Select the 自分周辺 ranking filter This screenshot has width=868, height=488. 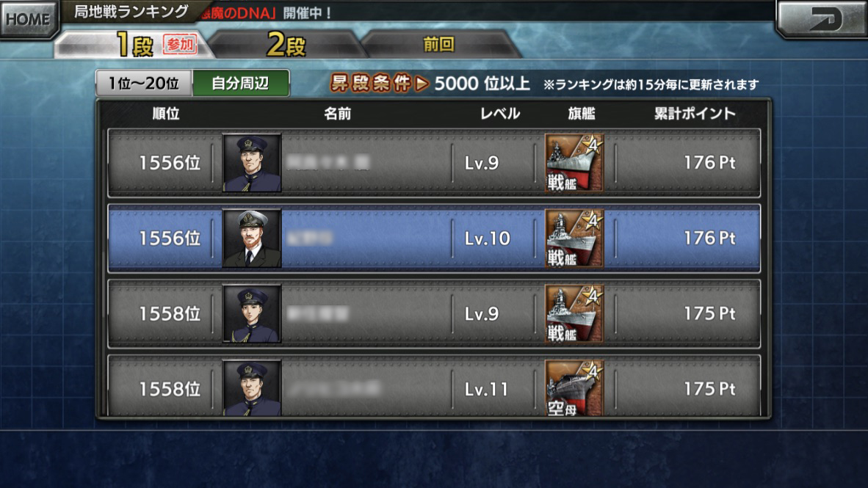240,84
